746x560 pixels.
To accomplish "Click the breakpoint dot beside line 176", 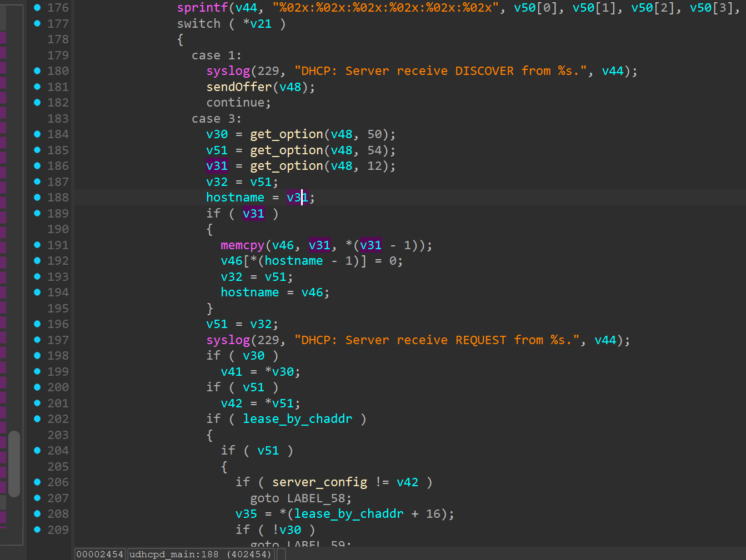I will (x=37, y=8).
